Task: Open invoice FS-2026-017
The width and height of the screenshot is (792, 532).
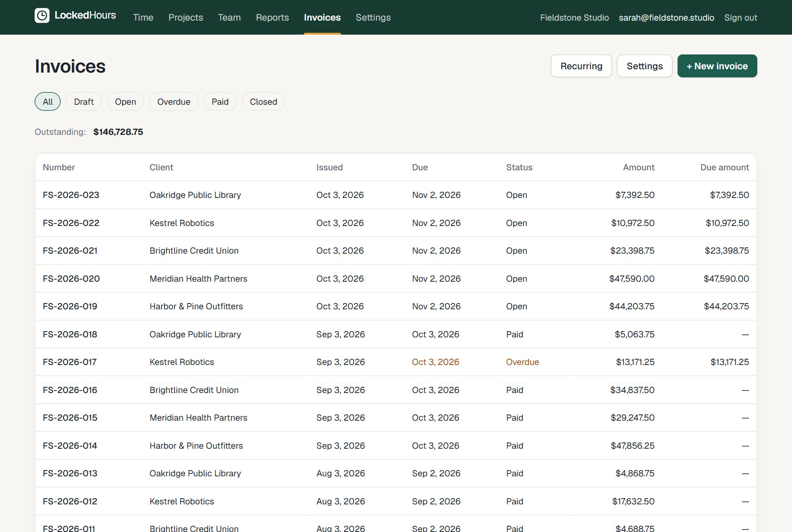Action: pyautogui.click(x=70, y=362)
